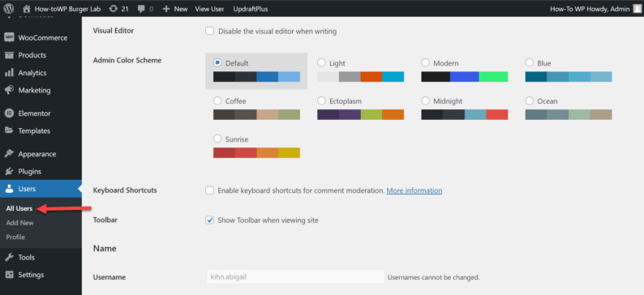Open the comments bubble icon
This screenshot has height=295, width=644.
[x=141, y=9]
